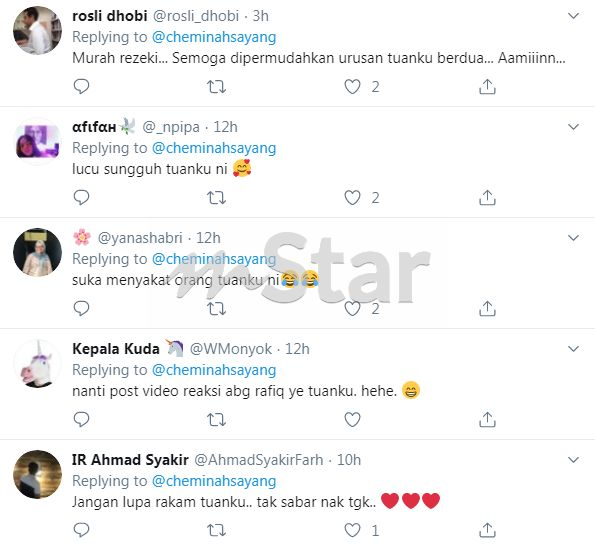
Task: Open the rosli dhobi profile name
Action: pyautogui.click(x=110, y=16)
